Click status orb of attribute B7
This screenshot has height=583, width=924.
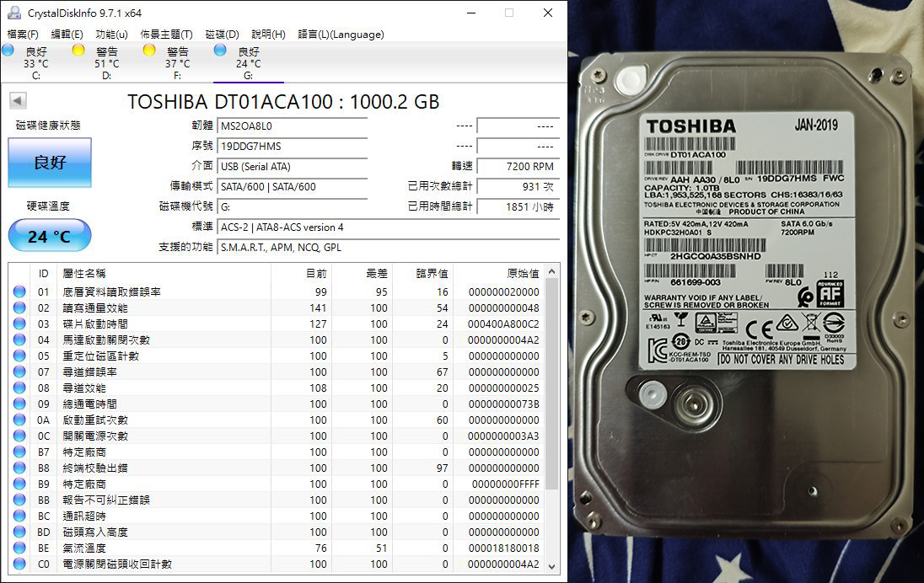coord(19,452)
